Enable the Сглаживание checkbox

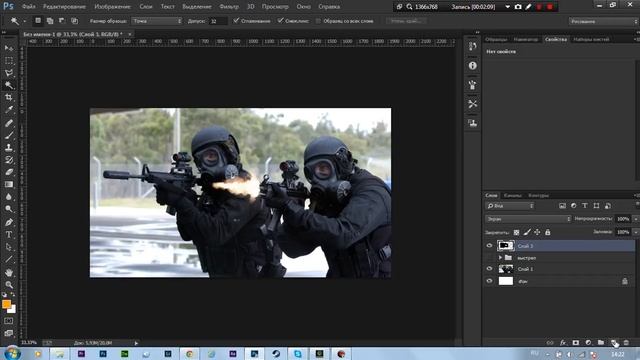236,20
